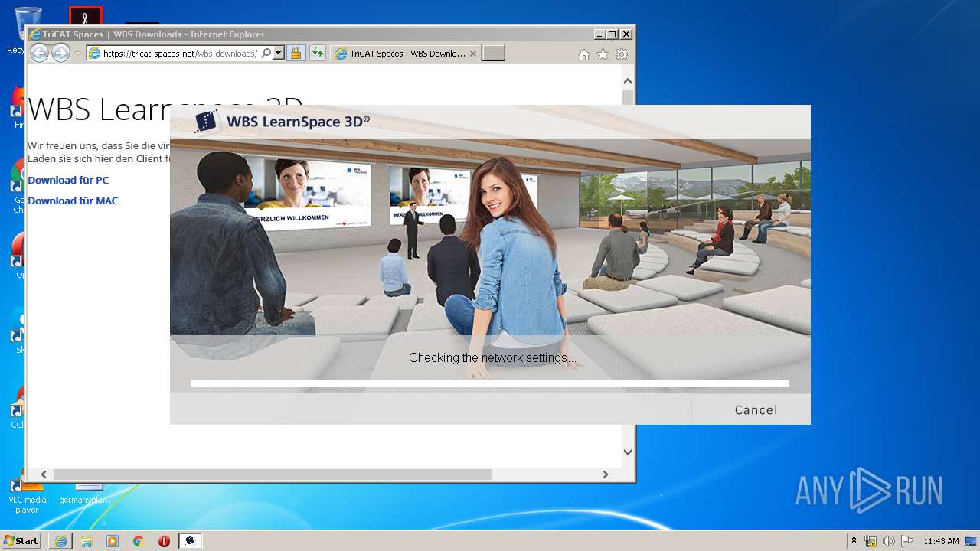The height and width of the screenshot is (551, 980).
Task: Close the TriCAT Spaces tab
Action: tap(473, 54)
